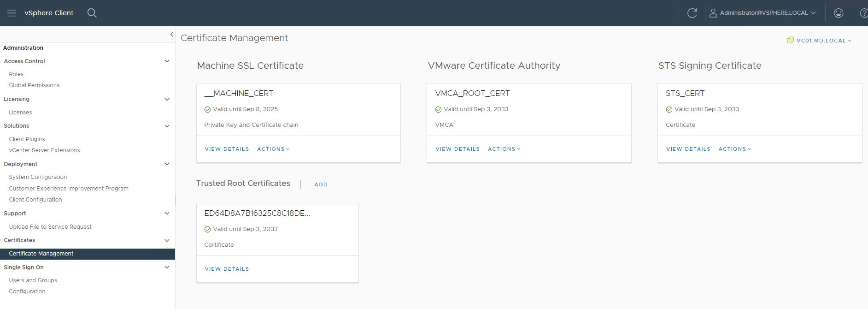Click the Administration heading
This screenshot has height=309, width=868.
point(23,48)
